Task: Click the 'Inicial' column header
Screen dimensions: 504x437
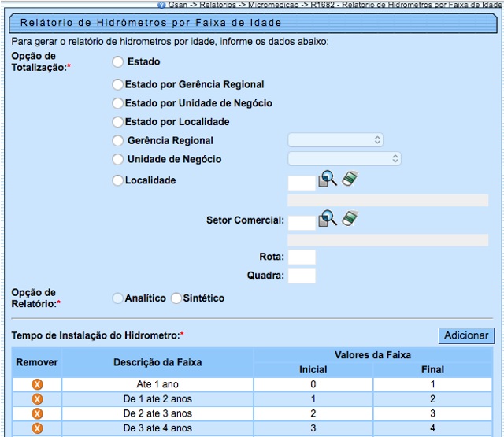Action: pos(313,370)
